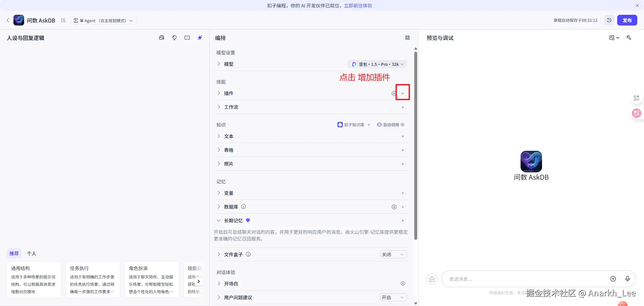
Task: Edit the agent name with the pencil icon
Action: [63, 20]
